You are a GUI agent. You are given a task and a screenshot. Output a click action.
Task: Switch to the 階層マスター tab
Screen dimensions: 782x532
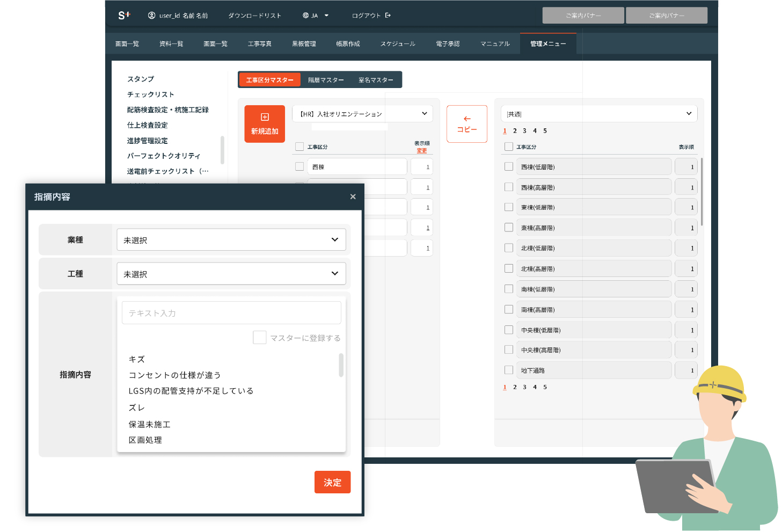(x=326, y=80)
